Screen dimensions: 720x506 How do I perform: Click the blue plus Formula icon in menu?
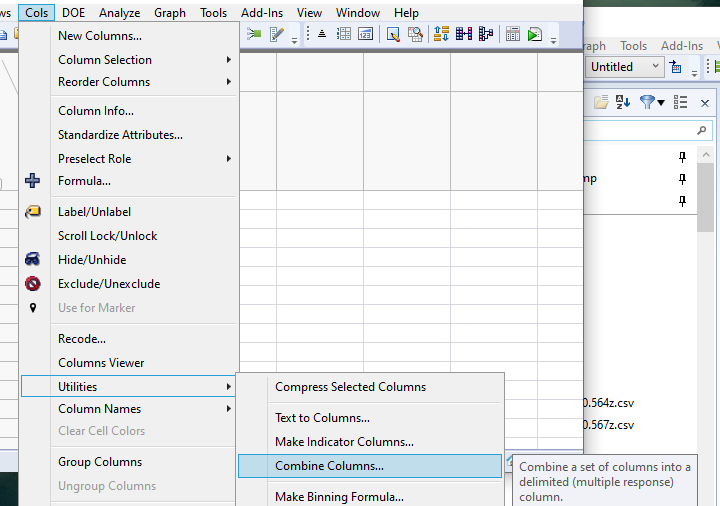32,180
